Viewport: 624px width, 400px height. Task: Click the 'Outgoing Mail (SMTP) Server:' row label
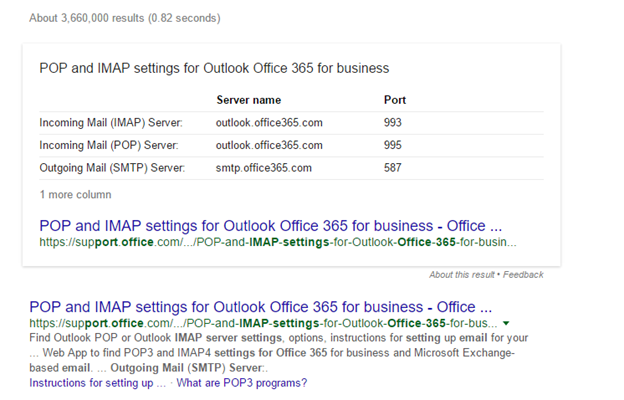click(112, 168)
